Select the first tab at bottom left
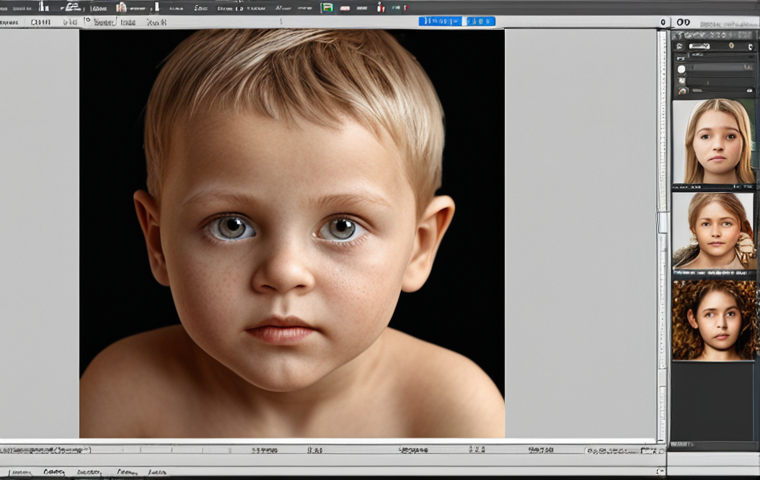760x480 pixels. (x=19, y=471)
